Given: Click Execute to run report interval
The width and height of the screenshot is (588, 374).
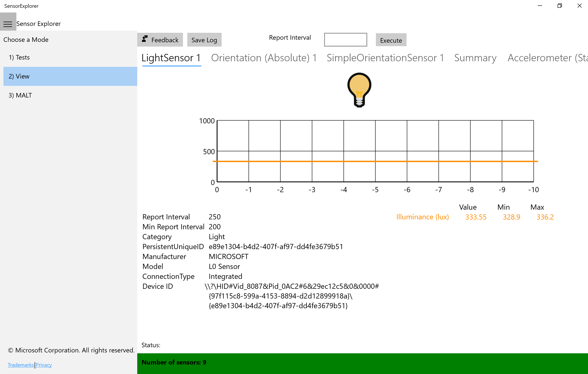Looking at the screenshot, I should pyautogui.click(x=390, y=40).
